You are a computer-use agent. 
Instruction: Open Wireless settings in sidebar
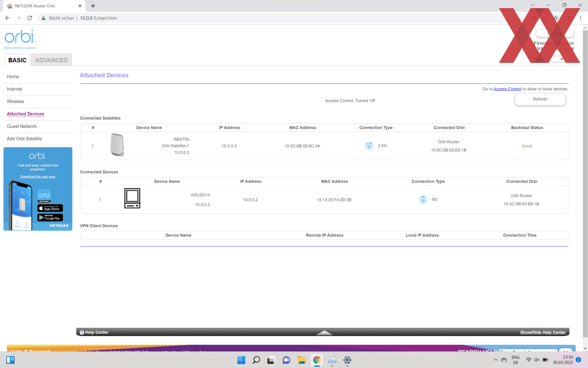pyautogui.click(x=15, y=102)
